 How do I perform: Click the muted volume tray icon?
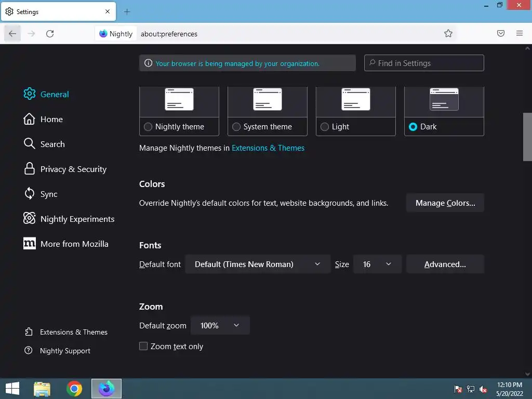[x=483, y=389]
